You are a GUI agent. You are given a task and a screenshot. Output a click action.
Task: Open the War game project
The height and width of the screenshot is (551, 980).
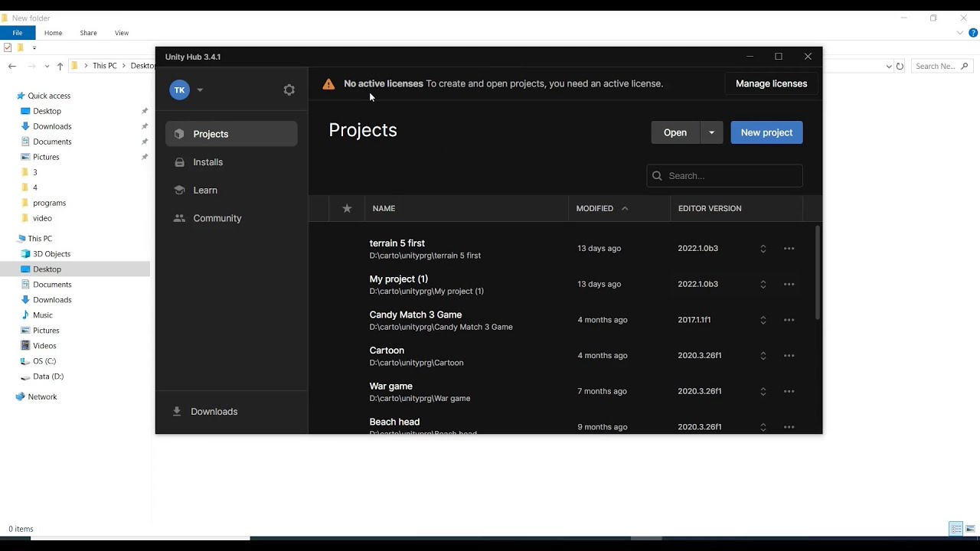point(390,386)
